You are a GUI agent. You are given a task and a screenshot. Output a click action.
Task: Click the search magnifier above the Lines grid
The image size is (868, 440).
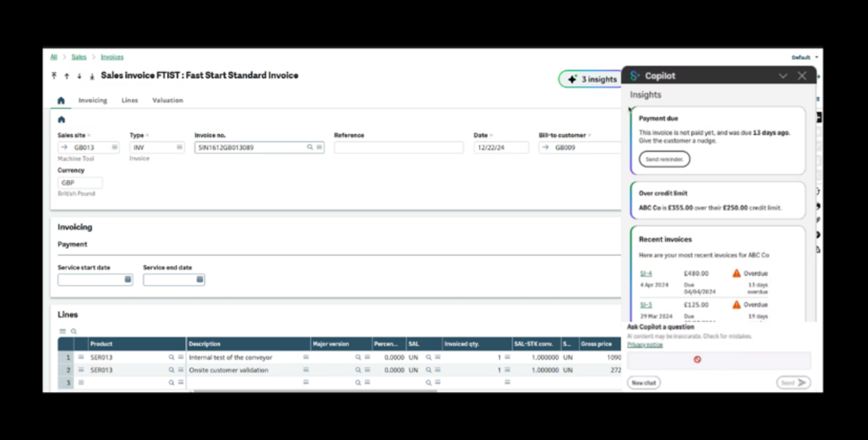coord(73,331)
